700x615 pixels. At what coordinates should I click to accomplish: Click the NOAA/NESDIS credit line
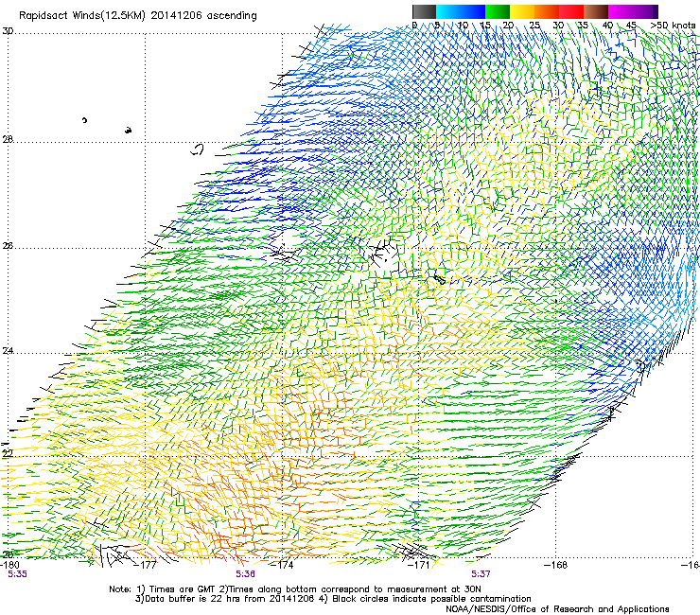point(557,609)
